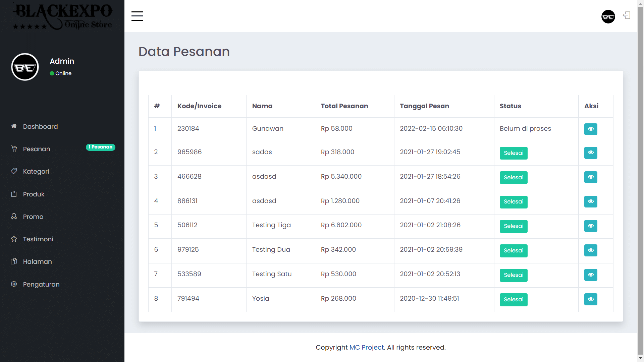Click the BLACKEXPO Online Store logo
This screenshot has width=644, height=362.
[x=62, y=16]
